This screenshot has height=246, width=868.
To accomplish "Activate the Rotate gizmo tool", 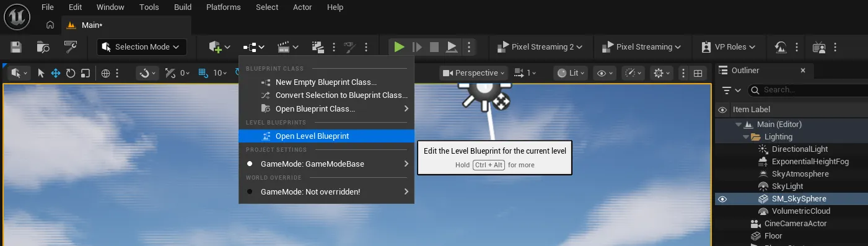I will click(x=71, y=73).
